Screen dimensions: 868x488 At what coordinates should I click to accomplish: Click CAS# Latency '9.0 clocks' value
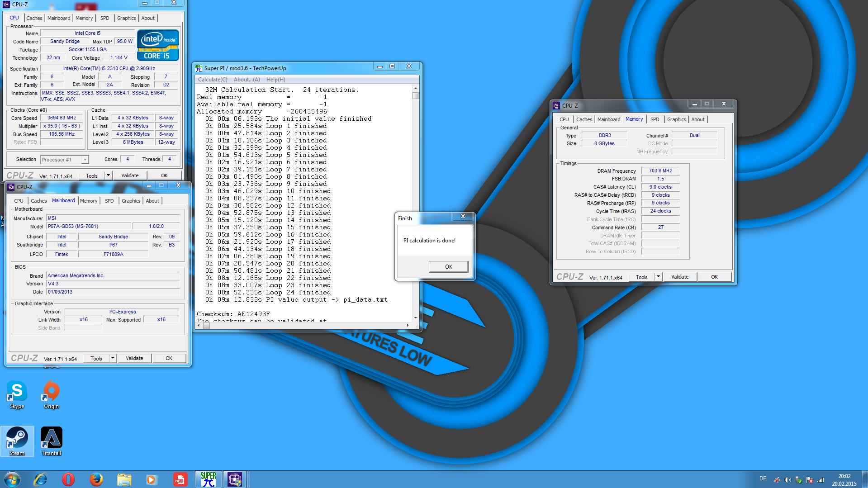pos(660,187)
